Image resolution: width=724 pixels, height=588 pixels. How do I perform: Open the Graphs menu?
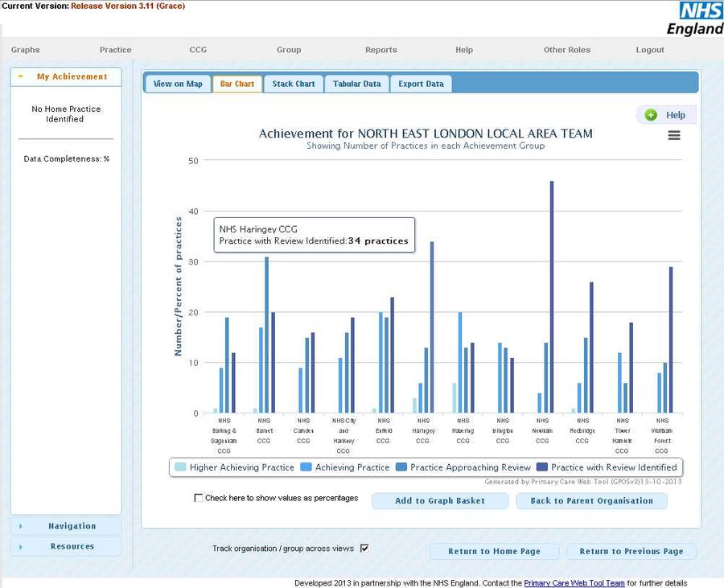pos(26,50)
